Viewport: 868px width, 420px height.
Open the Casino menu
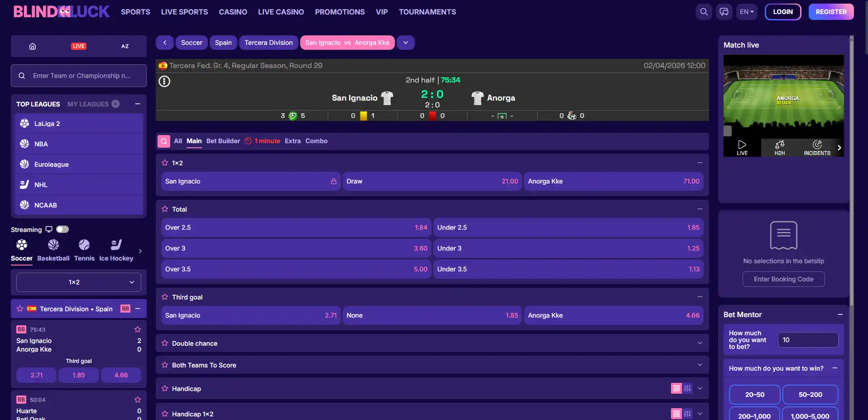point(233,12)
